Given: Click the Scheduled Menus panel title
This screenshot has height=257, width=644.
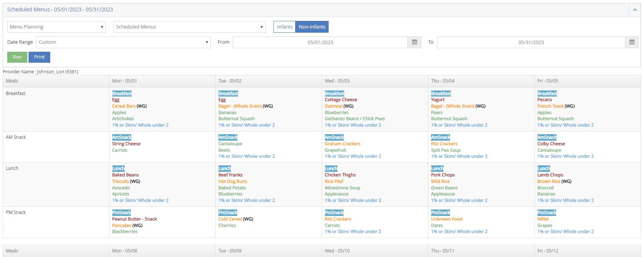Looking at the screenshot, I should click(60, 10).
